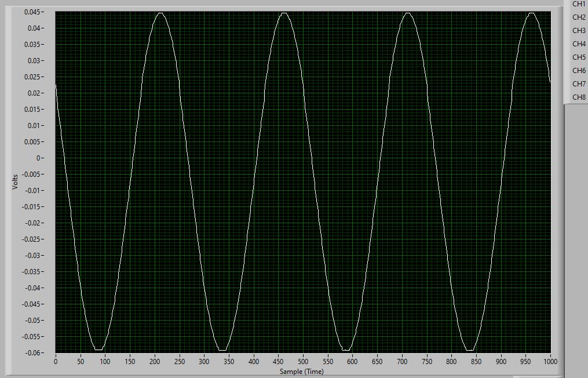
Task: Click the 0 value on the Volts axis
Action: (38, 158)
